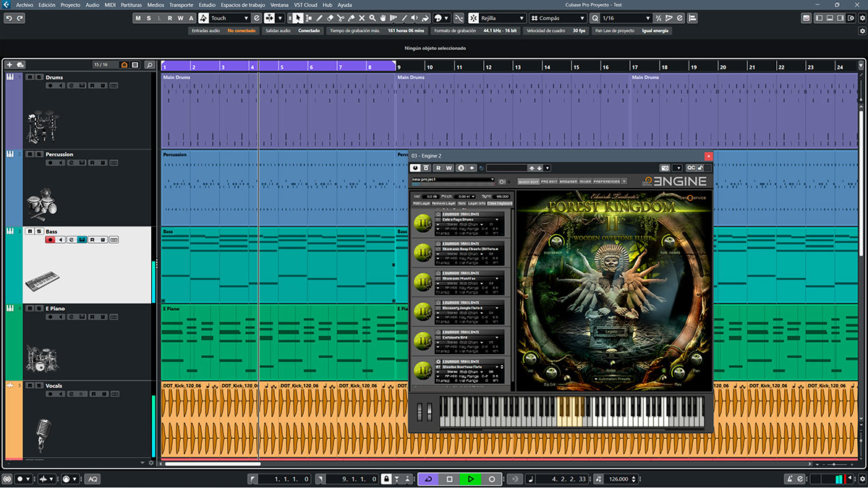
Task: Click the tempo field showing 126.000
Action: coord(618,479)
